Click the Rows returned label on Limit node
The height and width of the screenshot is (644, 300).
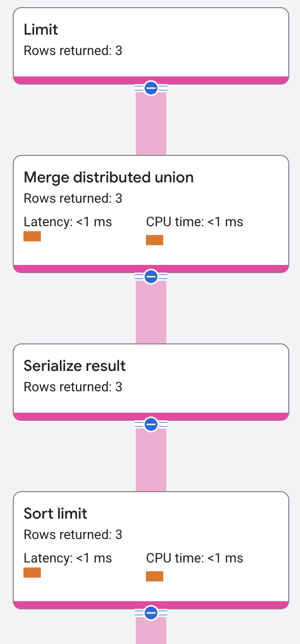(72, 50)
